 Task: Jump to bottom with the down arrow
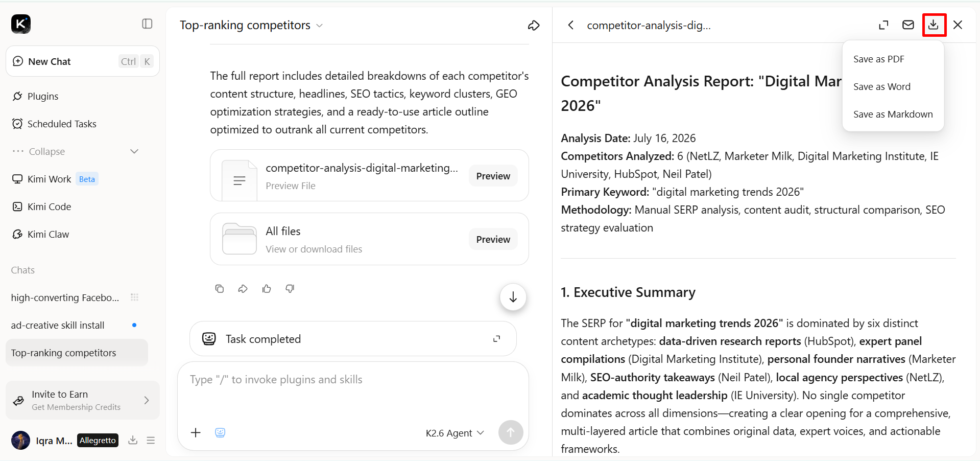(513, 297)
